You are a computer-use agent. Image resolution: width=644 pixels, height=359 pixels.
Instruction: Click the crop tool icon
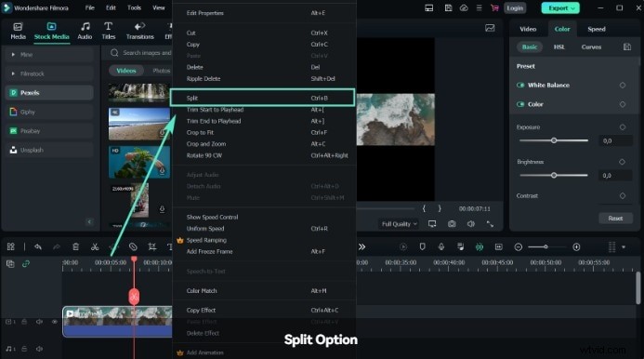coord(152,246)
